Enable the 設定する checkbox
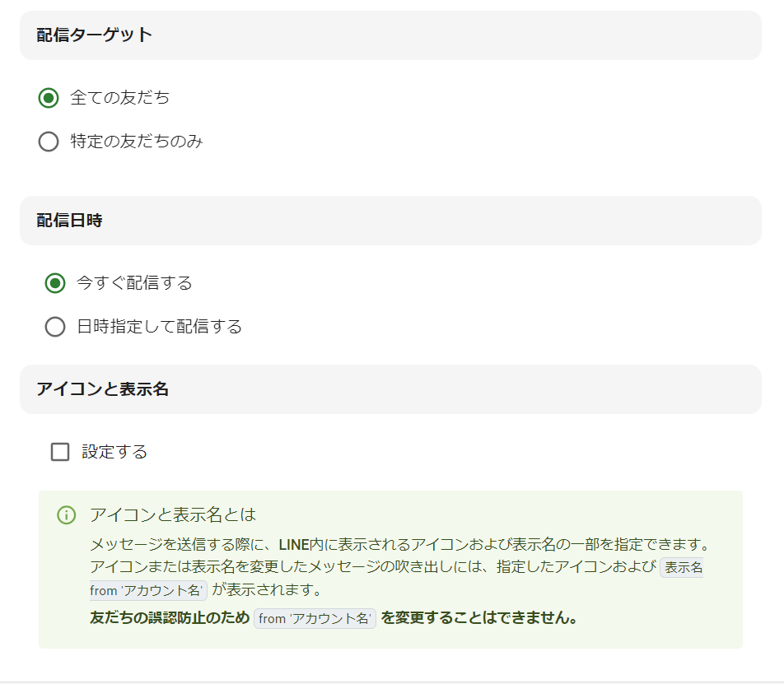The image size is (784, 684). [x=59, y=451]
